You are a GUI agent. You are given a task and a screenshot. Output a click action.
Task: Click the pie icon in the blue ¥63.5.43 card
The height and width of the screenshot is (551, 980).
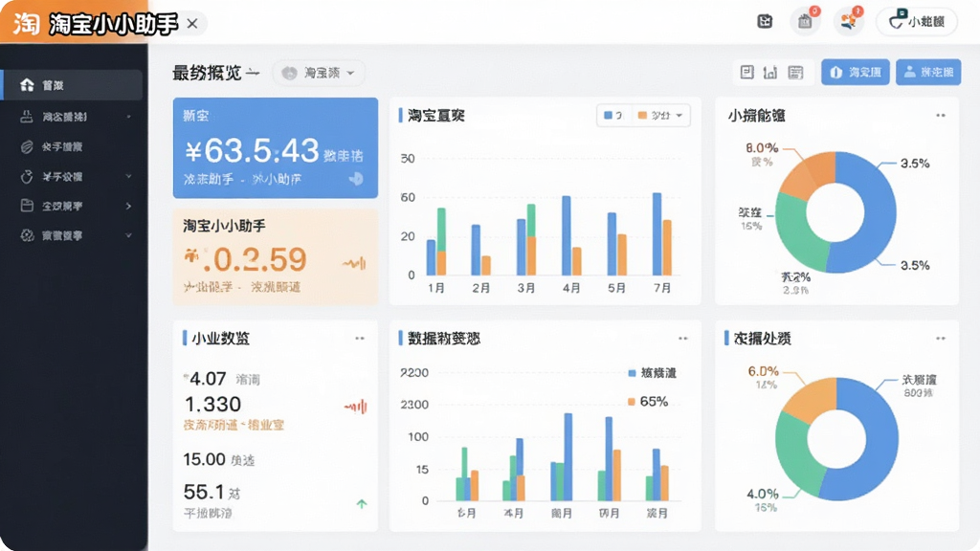pos(356,179)
